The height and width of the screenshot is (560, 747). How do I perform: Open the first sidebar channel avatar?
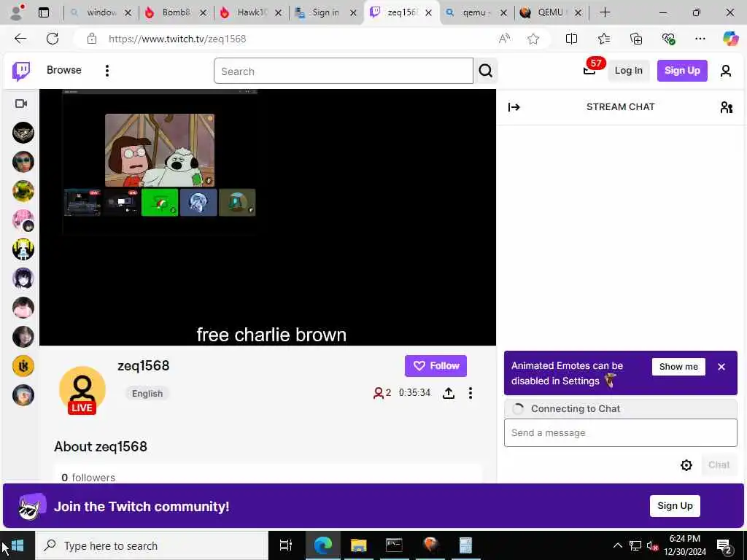[x=23, y=133]
